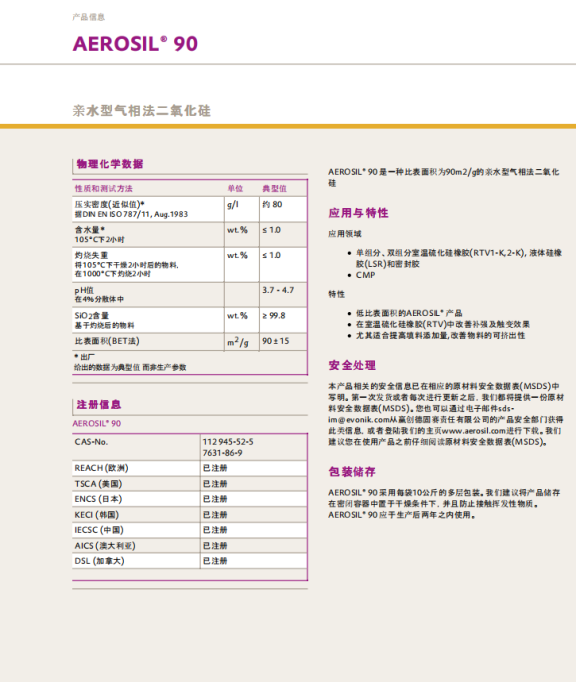Open the www.aerosil.com link text
Viewport: 576px width, 683px height.
pos(474,431)
